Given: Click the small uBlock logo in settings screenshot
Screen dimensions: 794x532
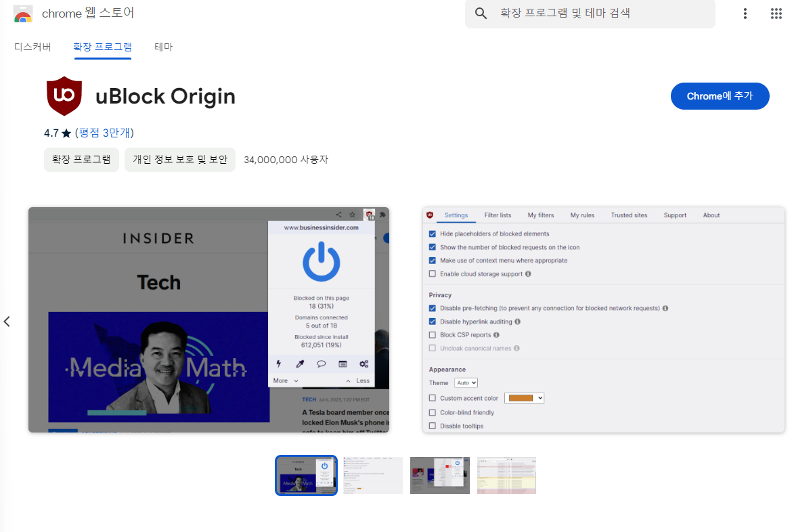Looking at the screenshot, I should click(x=430, y=215).
